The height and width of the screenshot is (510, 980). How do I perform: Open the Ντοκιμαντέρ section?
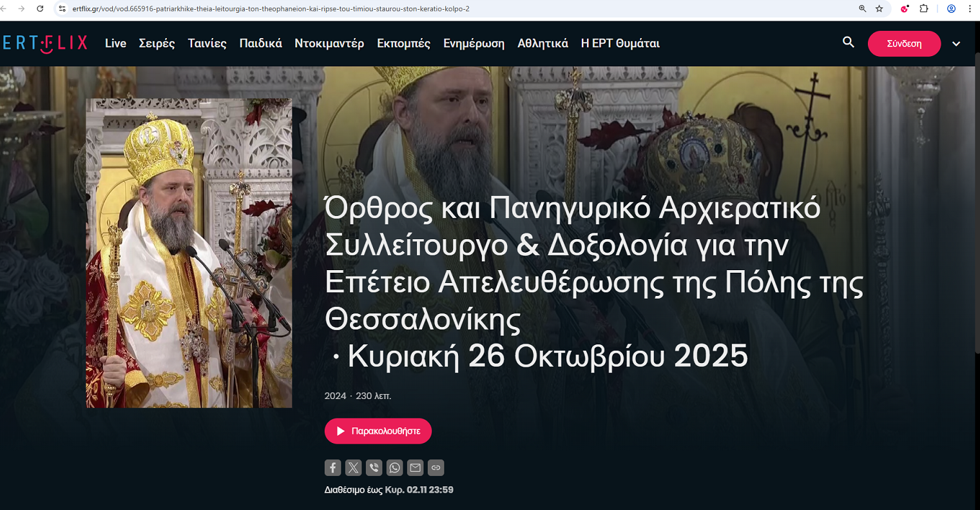pyautogui.click(x=329, y=43)
